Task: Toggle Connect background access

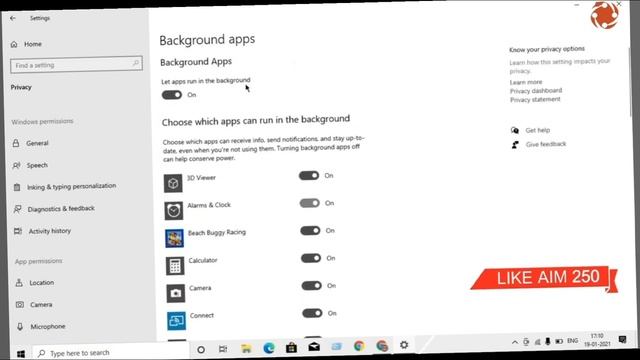Action: pyautogui.click(x=312, y=313)
